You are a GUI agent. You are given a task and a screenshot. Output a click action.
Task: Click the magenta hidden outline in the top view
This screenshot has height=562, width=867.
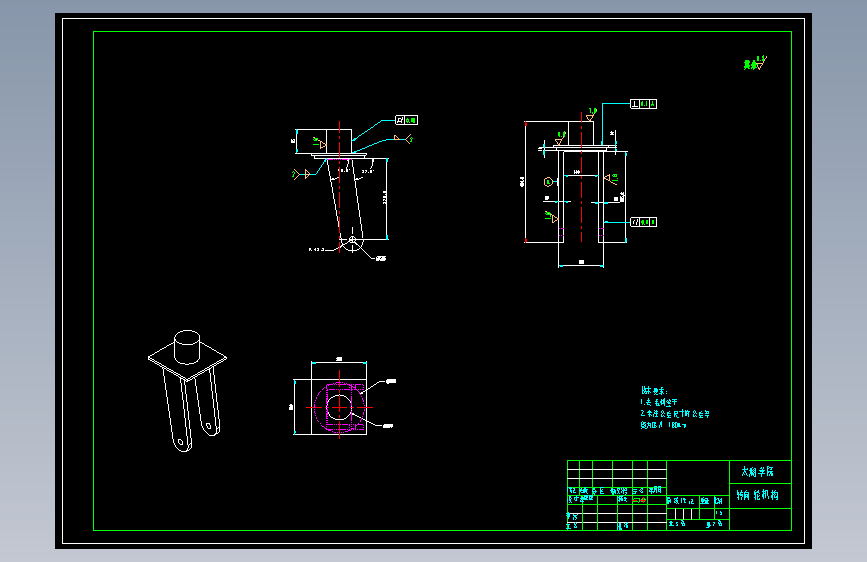[339, 407]
